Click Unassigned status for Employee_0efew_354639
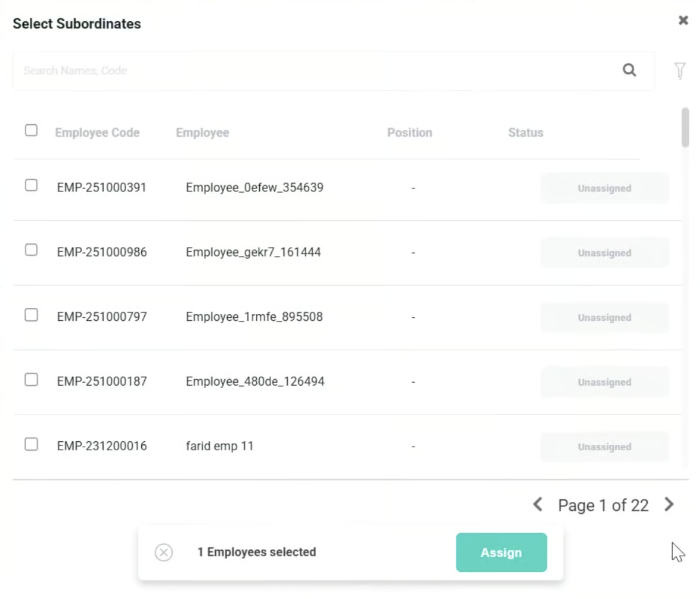This screenshot has width=700, height=599. pos(605,188)
